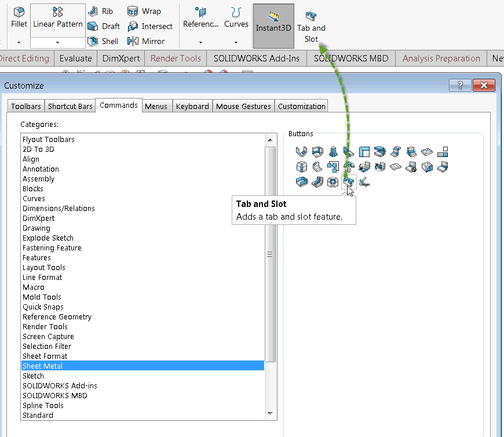Click the Customize dialog help button
Image resolution: width=504 pixels, height=437 pixels.
pos(460,85)
